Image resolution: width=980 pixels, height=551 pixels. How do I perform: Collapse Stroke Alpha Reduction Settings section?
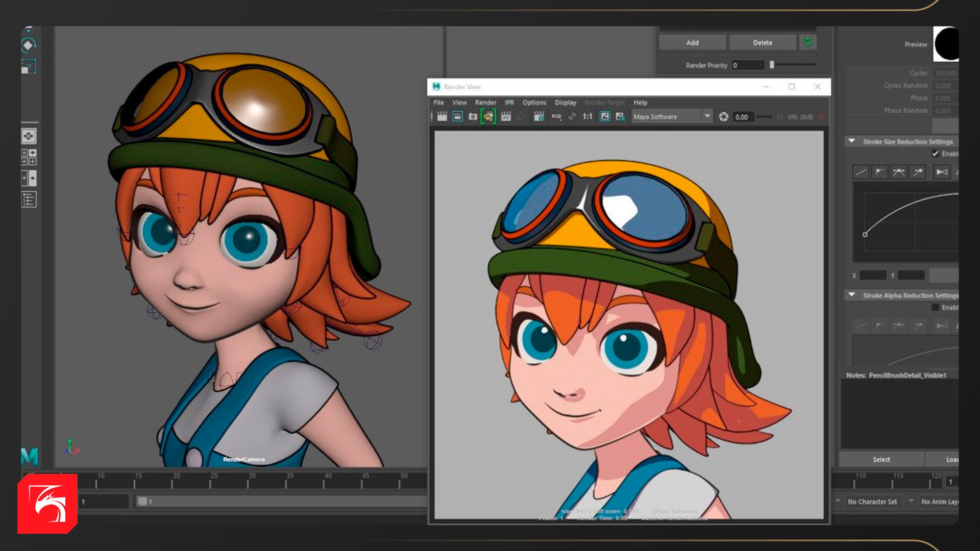click(851, 294)
